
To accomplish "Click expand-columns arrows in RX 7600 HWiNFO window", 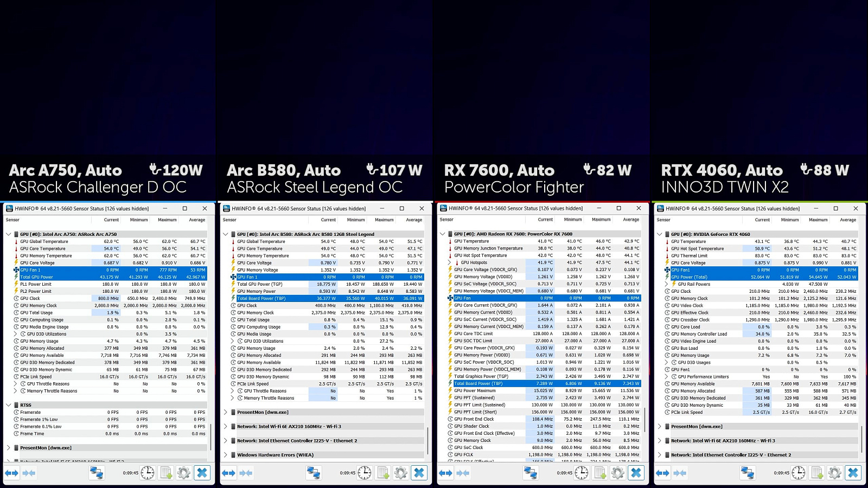I will point(445,473).
